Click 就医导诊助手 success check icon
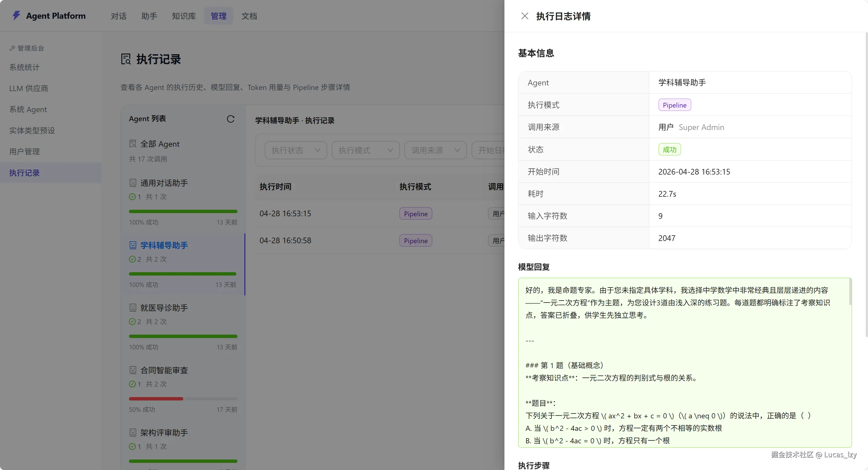The image size is (868, 470). [132, 322]
